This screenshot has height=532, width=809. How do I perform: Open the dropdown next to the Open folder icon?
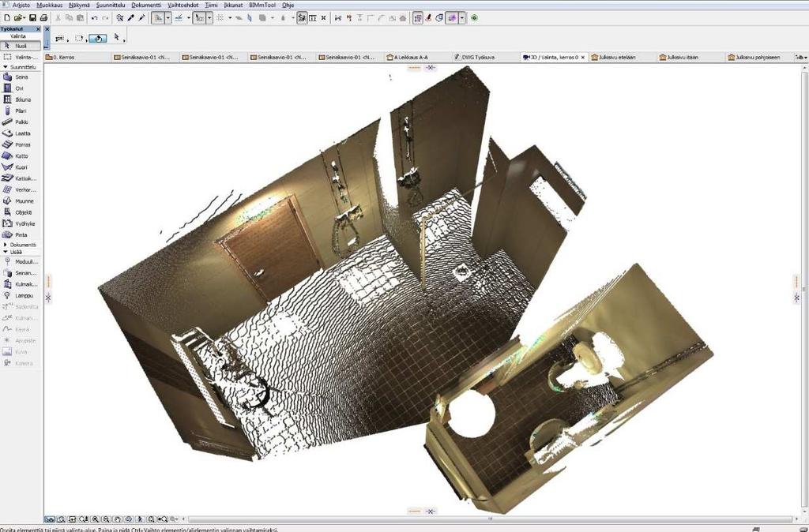pos(24,18)
